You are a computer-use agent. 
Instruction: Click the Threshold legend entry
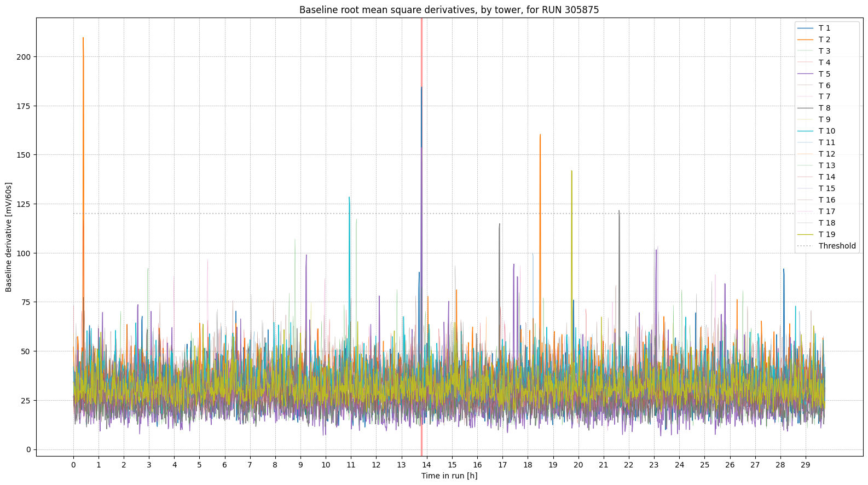[836, 246]
